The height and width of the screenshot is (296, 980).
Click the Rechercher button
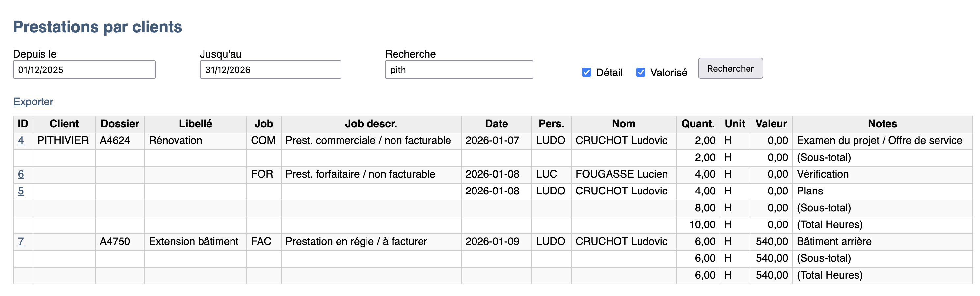coord(730,69)
